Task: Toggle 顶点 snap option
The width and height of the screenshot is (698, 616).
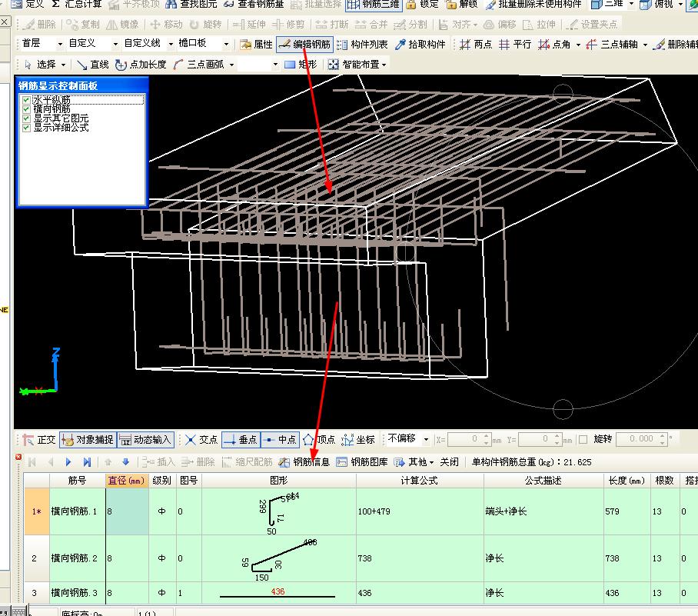Action: tap(319, 440)
